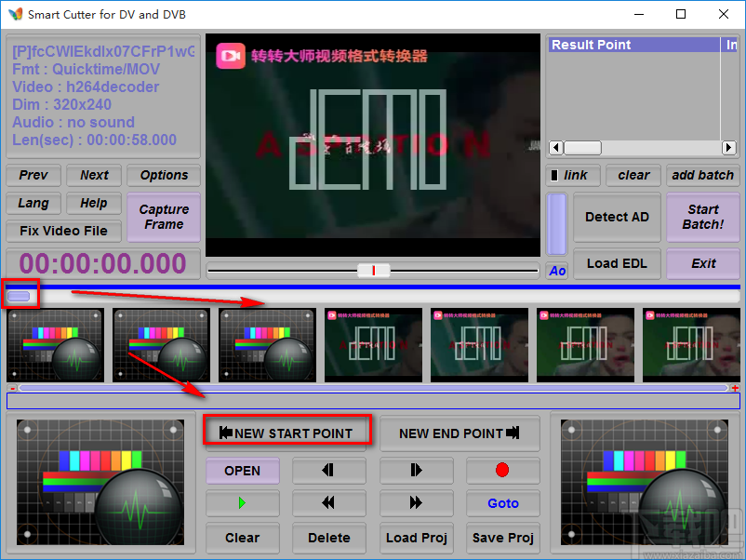Run Detect AD
This screenshot has width=746, height=560.
pos(617,217)
